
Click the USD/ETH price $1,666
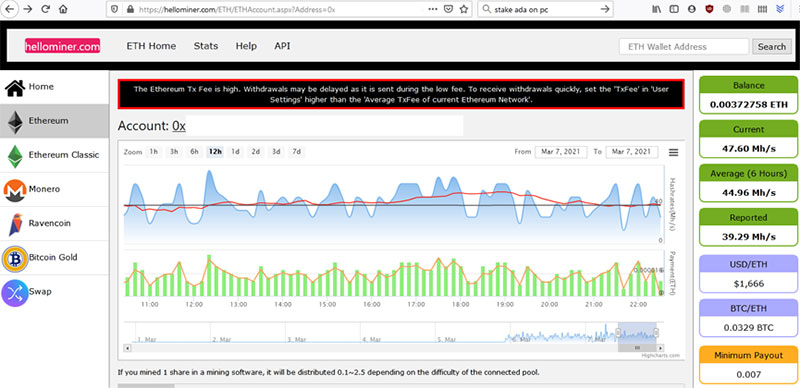pyautogui.click(x=748, y=284)
